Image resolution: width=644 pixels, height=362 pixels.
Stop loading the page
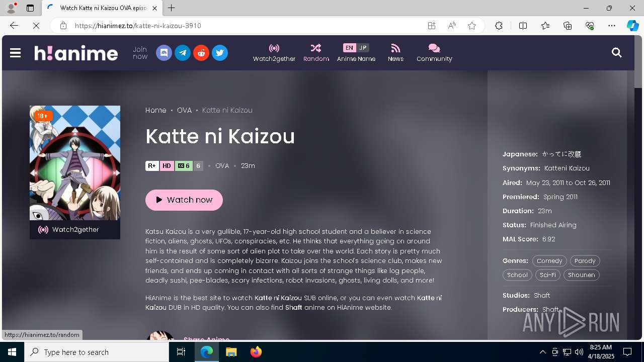coord(36,26)
